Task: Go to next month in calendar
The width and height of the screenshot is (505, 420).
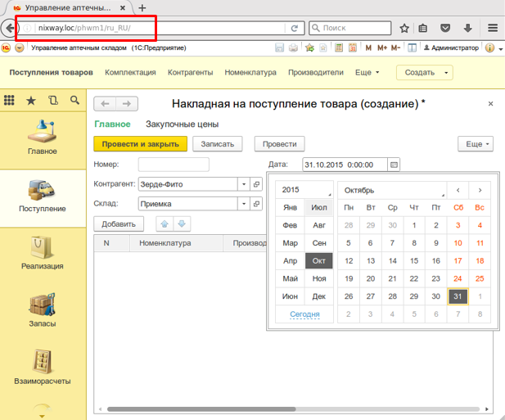Action: click(x=480, y=190)
